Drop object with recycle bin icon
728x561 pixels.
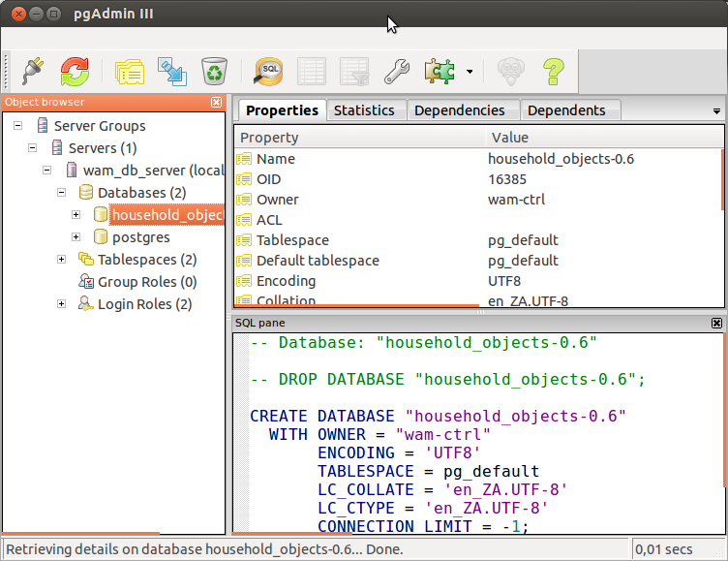click(x=214, y=71)
